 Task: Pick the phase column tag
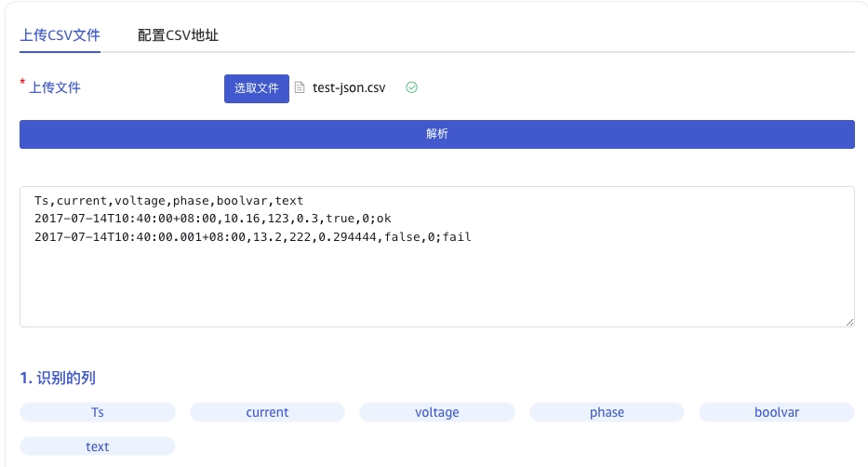click(607, 412)
